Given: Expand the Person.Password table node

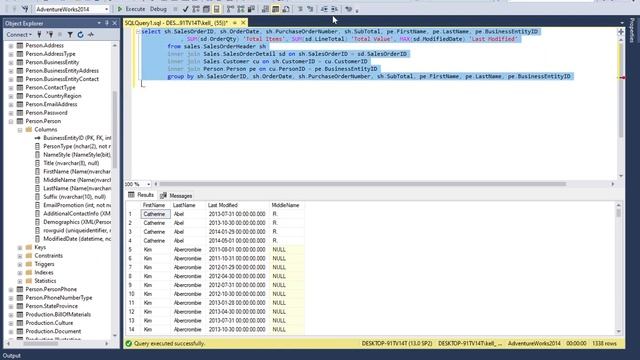Looking at the screenshot, I should point(11,113).
